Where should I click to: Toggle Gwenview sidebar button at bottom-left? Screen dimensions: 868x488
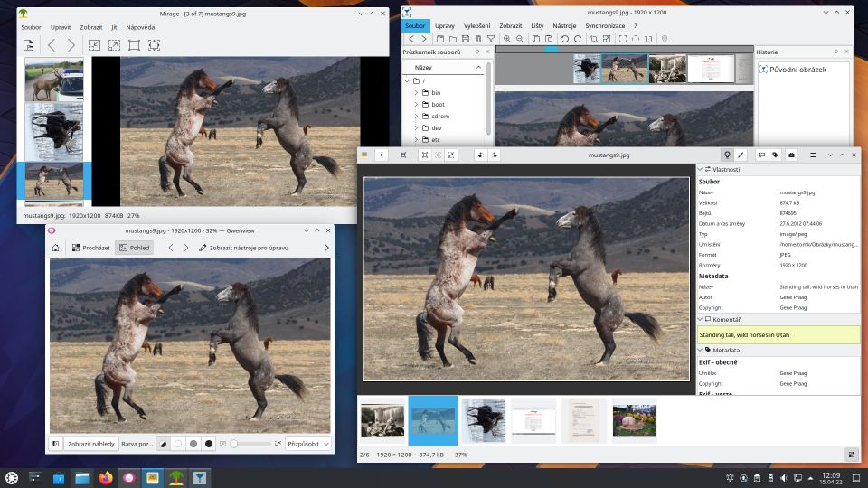(56, 444)
